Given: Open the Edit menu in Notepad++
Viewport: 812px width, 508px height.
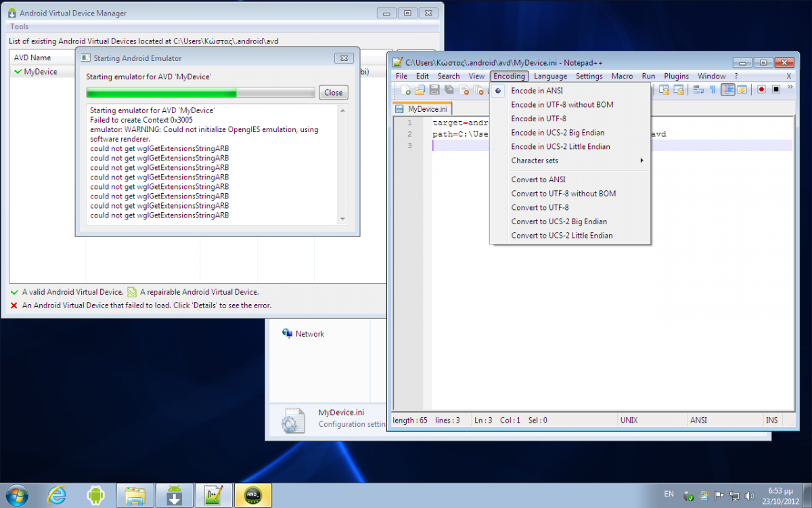Looking at the screenshot, I should [x=422, y=77].
